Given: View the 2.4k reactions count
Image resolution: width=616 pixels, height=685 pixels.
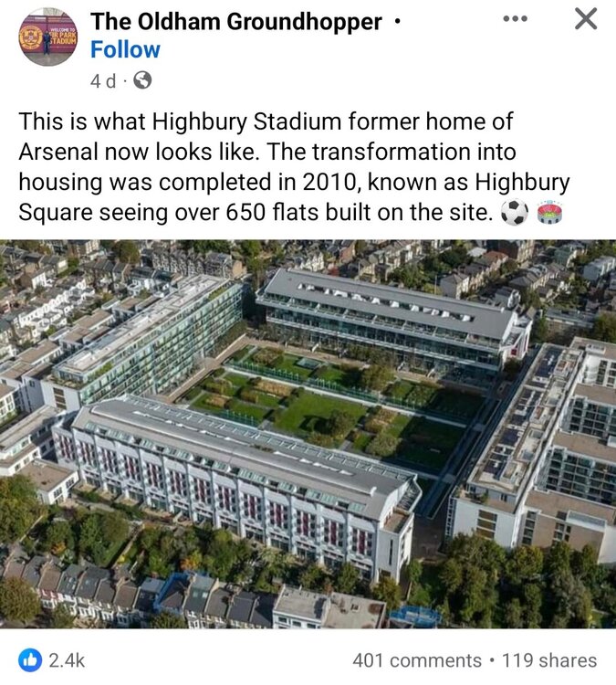Looking at the screenshot, I should point(65,659).
